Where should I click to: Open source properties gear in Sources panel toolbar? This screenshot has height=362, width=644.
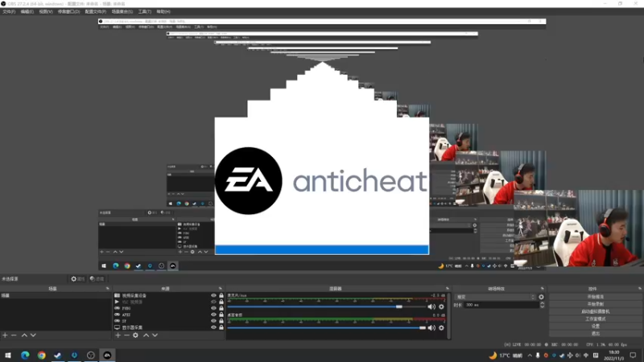click(x=135, y=335)
